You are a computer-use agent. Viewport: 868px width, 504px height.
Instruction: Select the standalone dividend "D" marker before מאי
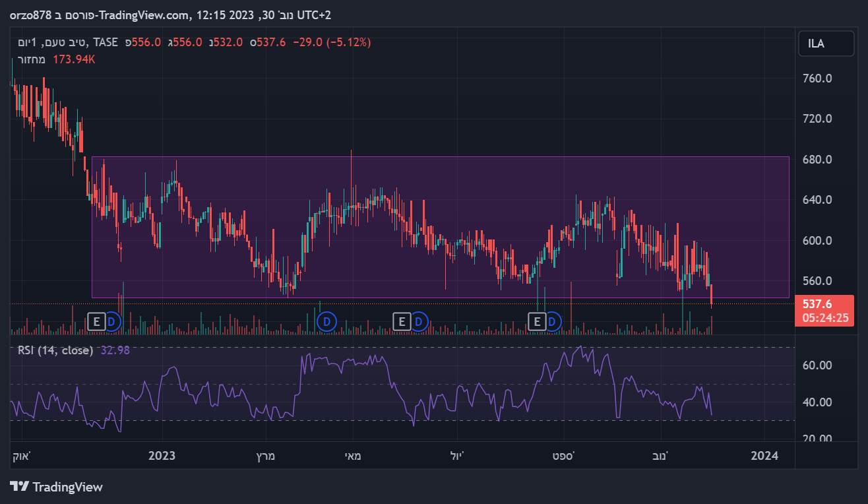coord(326,322)
